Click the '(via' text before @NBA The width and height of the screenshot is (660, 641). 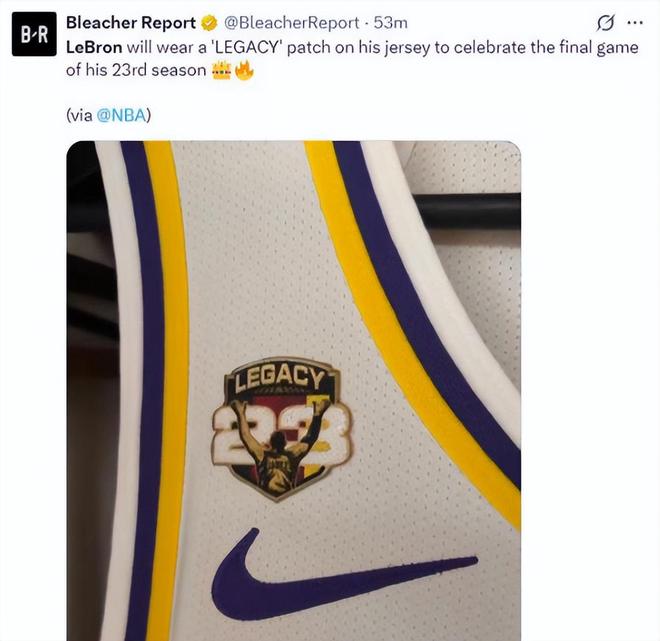78,115
